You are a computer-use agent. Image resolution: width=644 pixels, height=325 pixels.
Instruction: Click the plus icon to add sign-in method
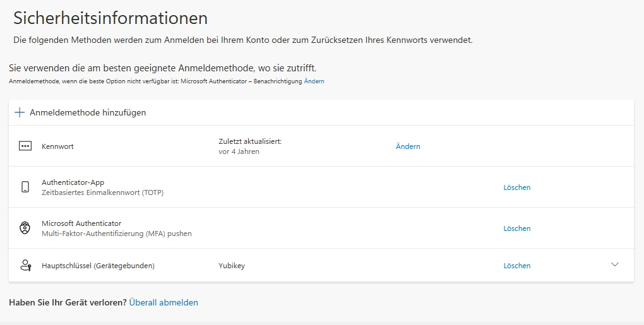(20, 112)
